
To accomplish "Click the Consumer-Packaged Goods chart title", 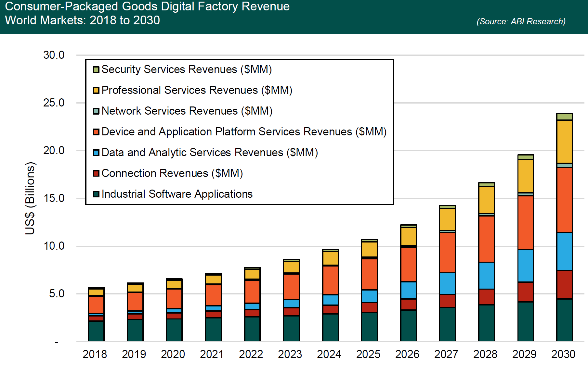I will click(147, 6).
